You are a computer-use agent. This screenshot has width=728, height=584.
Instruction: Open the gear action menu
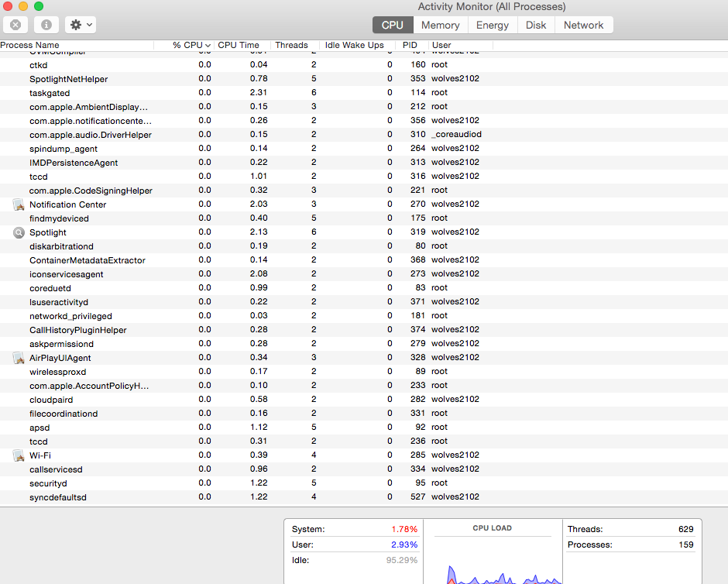[81, 25]
